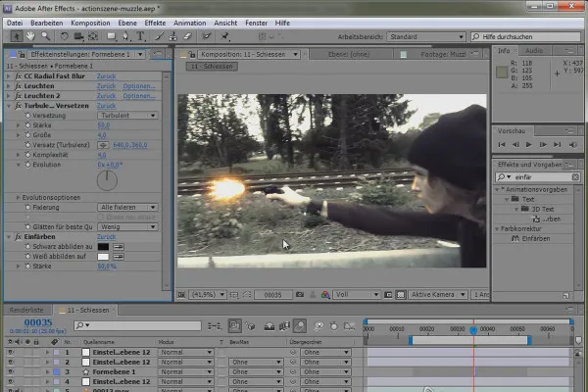Open viewer resolution Voll dropdown

357,295
